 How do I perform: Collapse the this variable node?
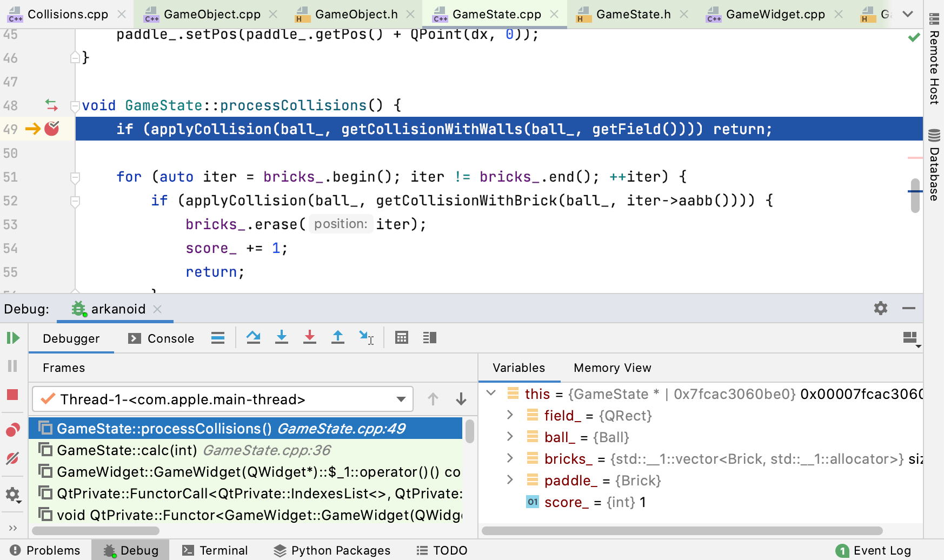pos(491,394)
